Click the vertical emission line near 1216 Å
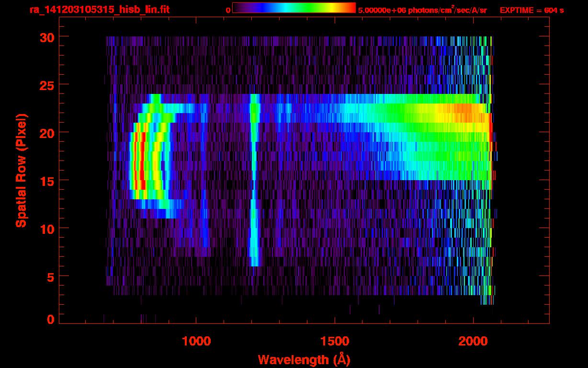 [x=254, y=180]
